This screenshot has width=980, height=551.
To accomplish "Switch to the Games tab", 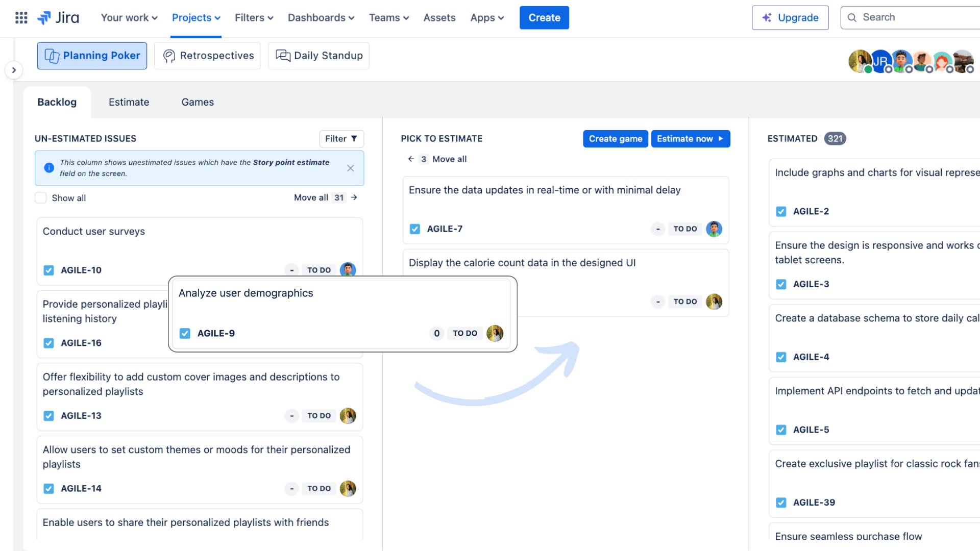I will (197, 102).
